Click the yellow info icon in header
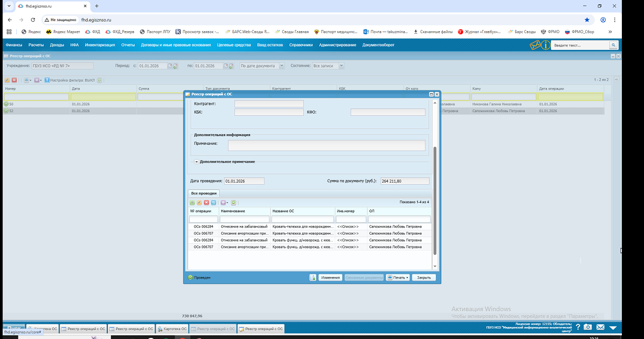This screenshot has width=644, height=339. pyautogui.click(x=546, y=45)
